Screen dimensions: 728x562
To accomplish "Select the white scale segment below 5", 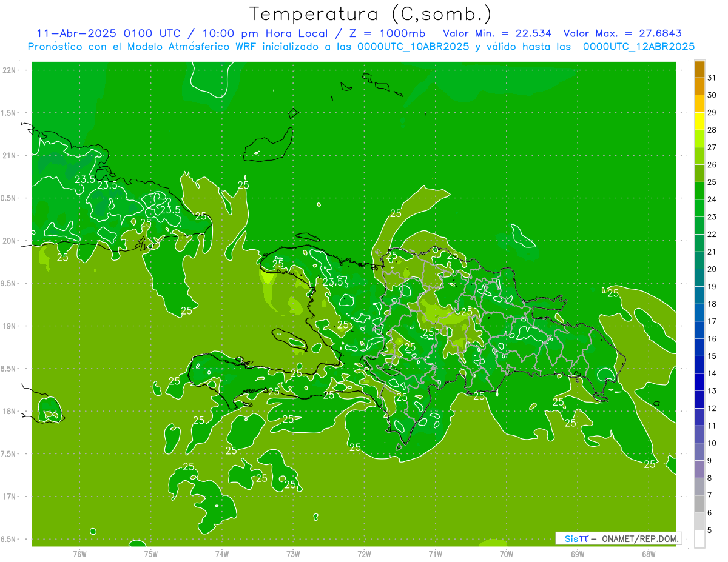I will [x=699, y=538].
